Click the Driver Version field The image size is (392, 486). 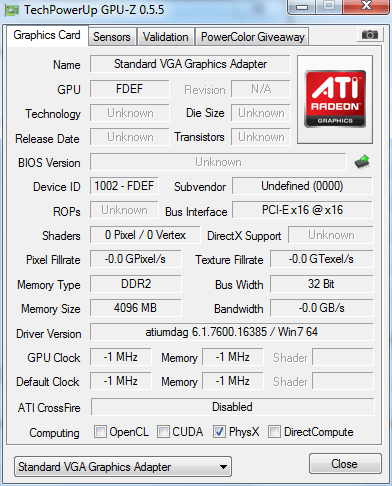click(x=232, y=332)
